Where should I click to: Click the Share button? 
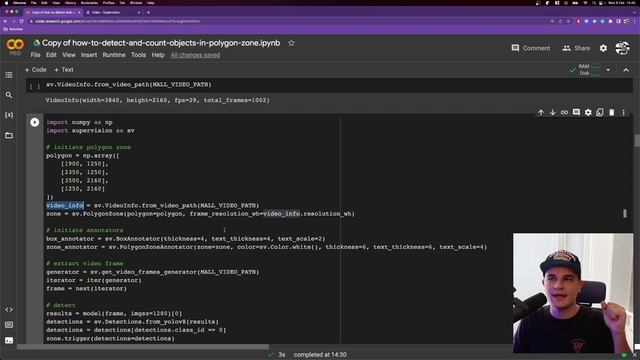click(x=576, y=48)
